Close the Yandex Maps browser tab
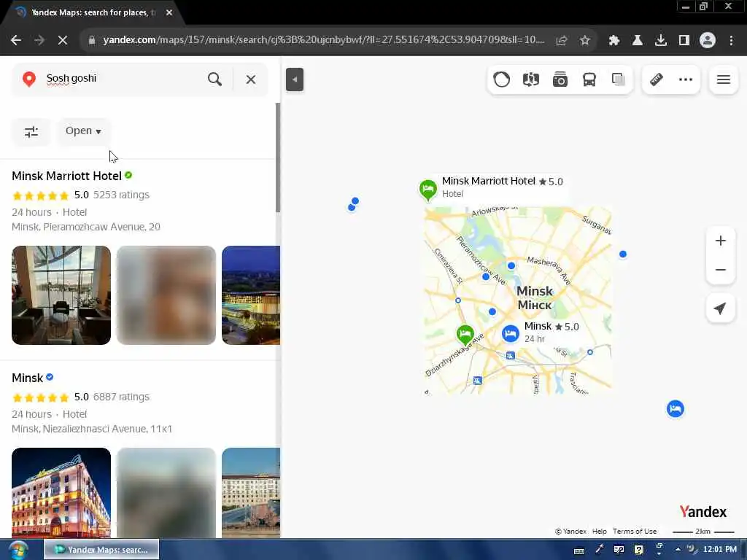The height and width of the screenshot is (560, 747). pos(169,12)
